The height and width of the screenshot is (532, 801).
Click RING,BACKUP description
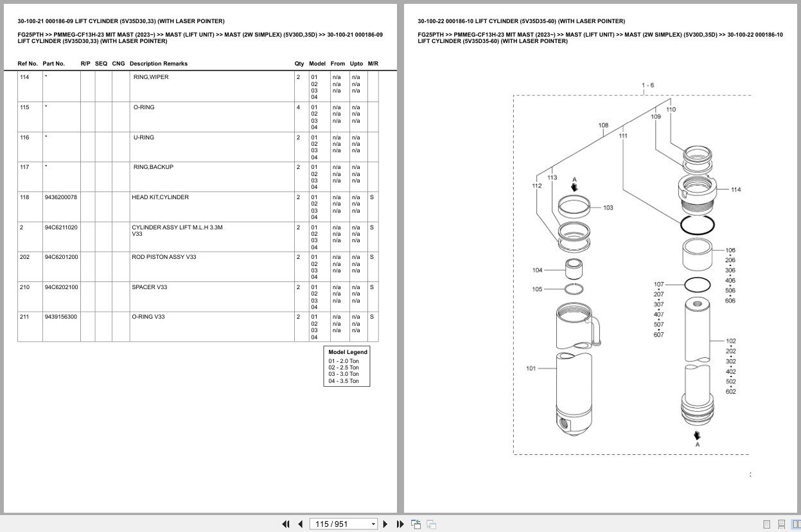pyautogui.click(x=153, y=167)
